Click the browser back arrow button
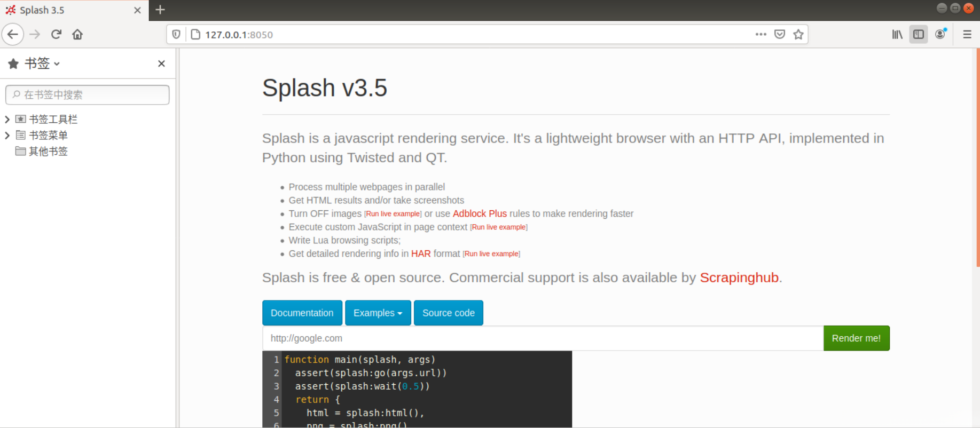This screenshot has width=980, height=428. pos(13,35)
